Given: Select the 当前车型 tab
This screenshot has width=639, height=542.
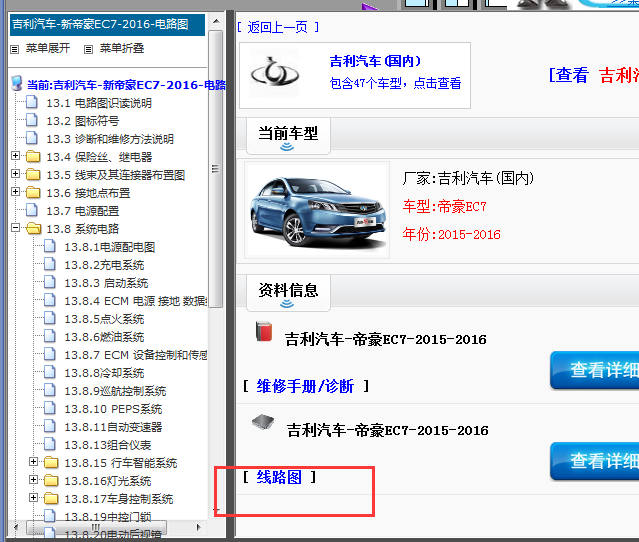Looking at the screenshot, I should [x=288, y=136].
